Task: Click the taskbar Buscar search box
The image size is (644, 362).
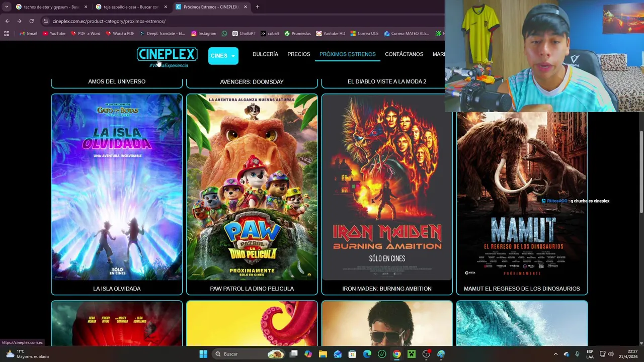Action: [x=249, y=354]
